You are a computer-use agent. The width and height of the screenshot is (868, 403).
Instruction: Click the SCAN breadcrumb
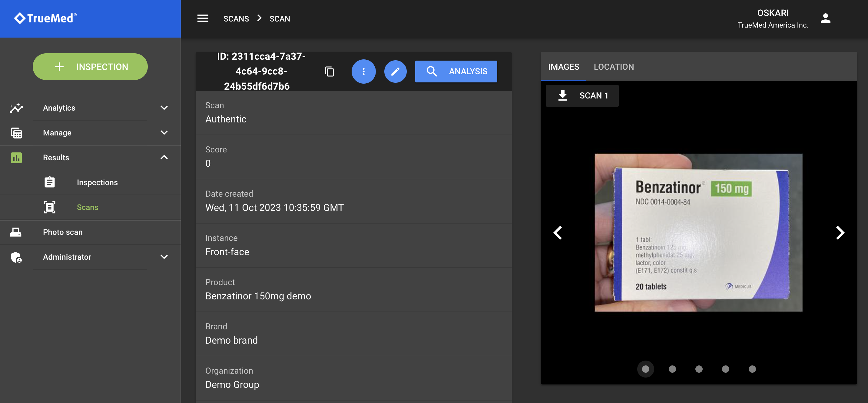point(280,19)
